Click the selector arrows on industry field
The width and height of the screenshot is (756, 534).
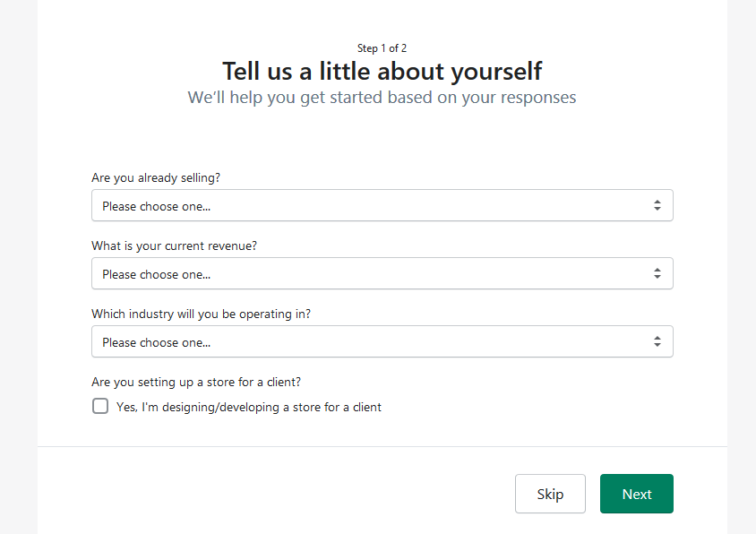coord(657,341)
